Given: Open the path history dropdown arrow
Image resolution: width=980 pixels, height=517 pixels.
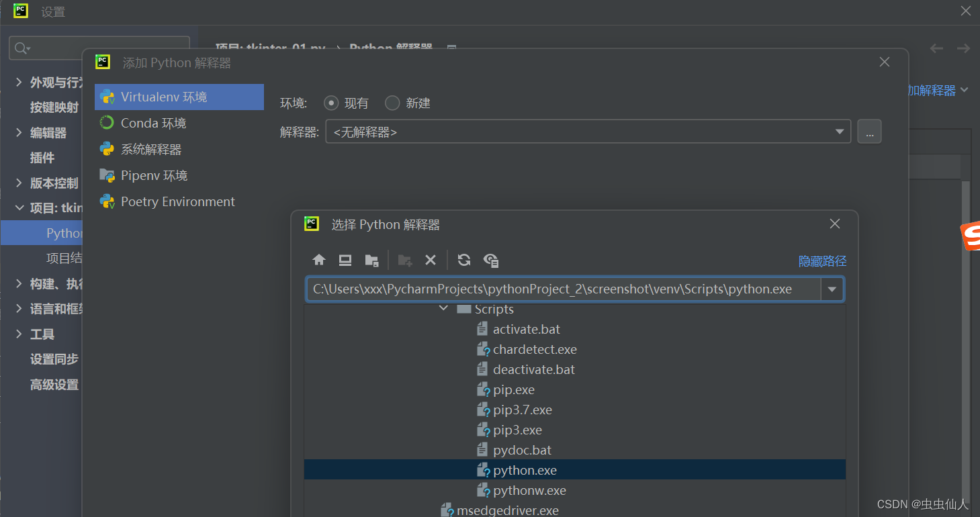Looking at the screenshot, I should 832,289.
